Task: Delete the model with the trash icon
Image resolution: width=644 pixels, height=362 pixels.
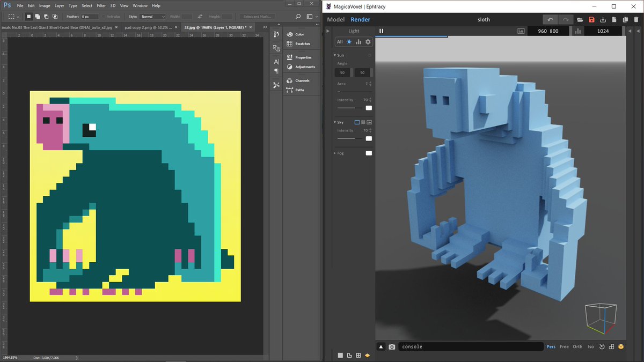Action: pos(637,20)
